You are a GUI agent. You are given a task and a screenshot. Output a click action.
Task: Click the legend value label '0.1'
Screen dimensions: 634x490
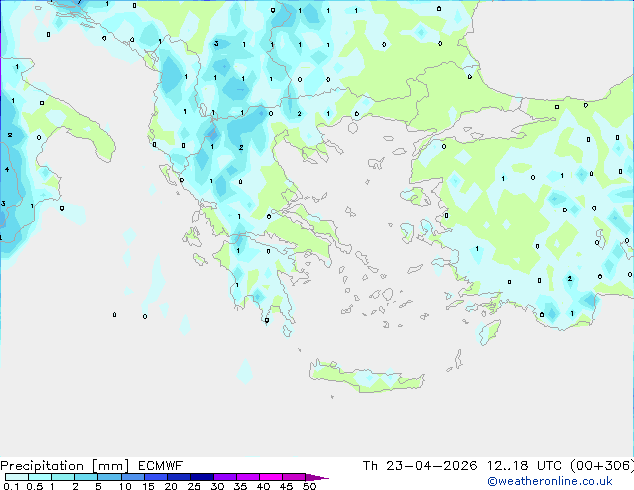point(11,486)
